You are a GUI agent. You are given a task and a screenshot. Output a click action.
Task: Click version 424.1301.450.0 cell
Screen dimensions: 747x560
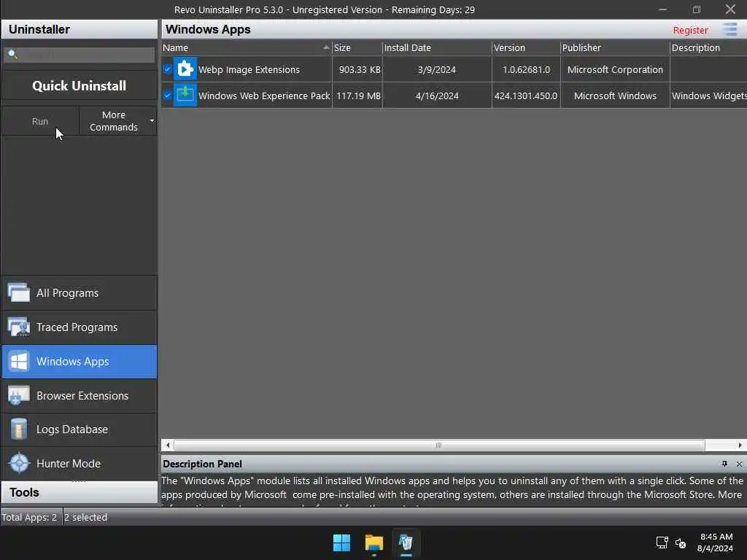525,96
